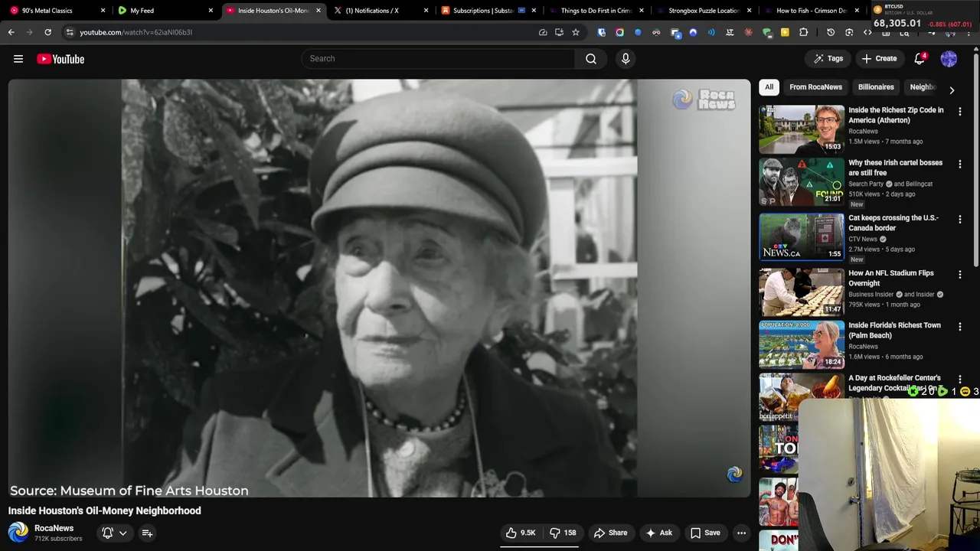Open the Cat keeps crossing the U.S.-Canada border title
This screenshot has height=551, width=980.
pos(893,223)
